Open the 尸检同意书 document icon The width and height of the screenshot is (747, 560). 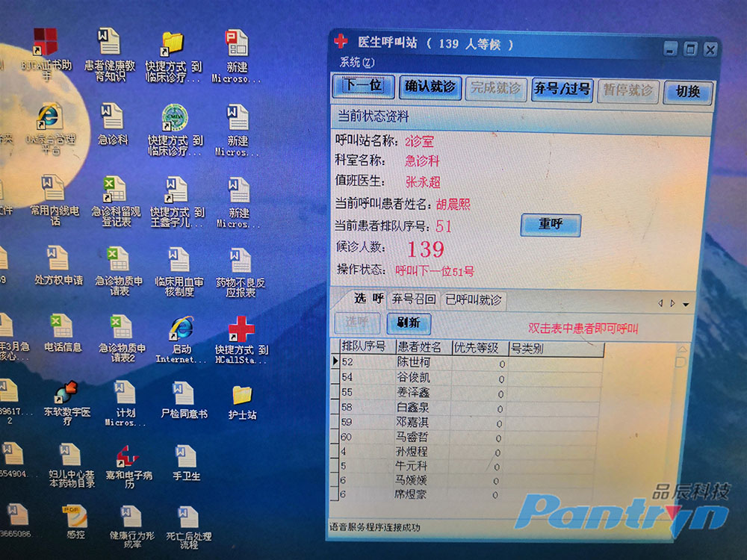click(x=184, y=400)
